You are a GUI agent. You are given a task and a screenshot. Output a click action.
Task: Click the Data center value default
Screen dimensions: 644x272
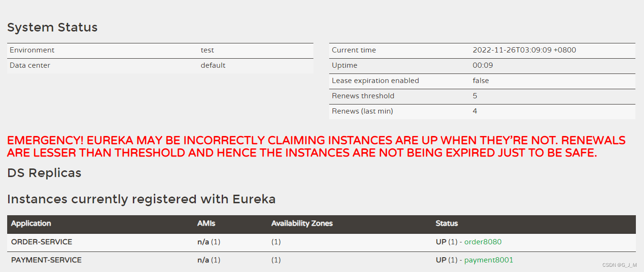(x=213, y=65)
